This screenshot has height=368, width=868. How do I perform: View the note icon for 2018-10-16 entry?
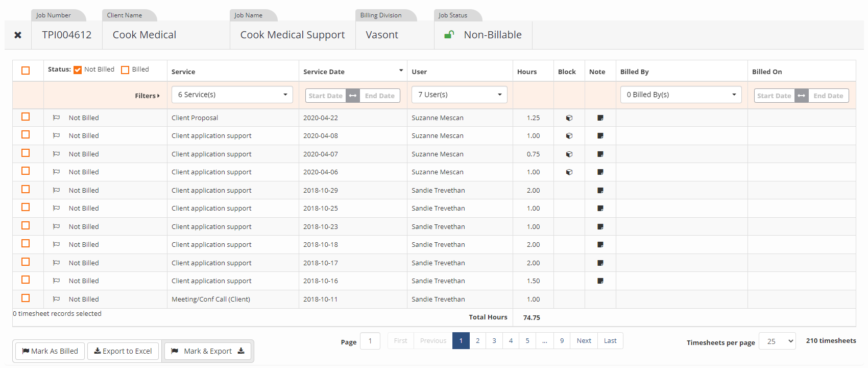(x=600, y=281)
